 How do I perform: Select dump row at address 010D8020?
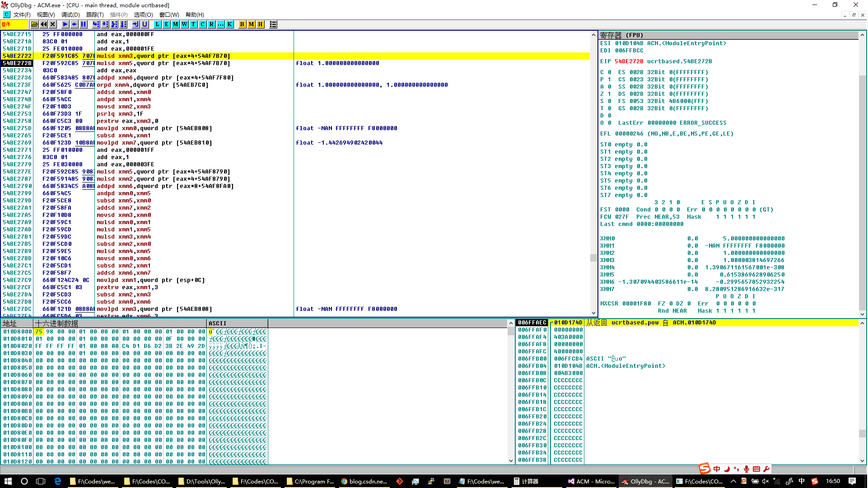(135, 346)
